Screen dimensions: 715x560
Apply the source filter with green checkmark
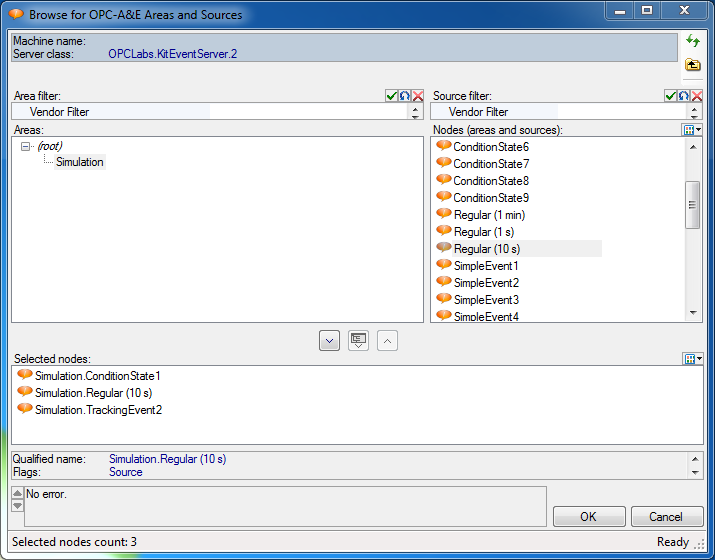point(670,96)
